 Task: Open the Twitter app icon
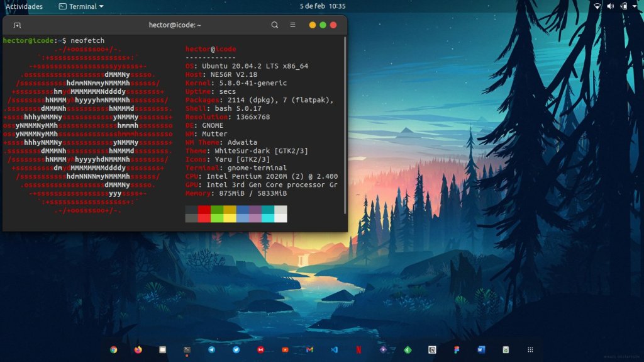click(236, 349)
